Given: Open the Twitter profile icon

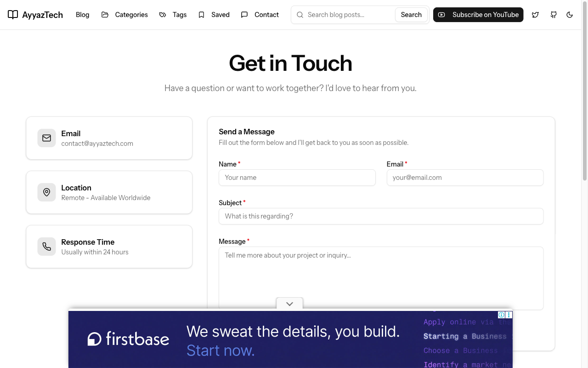Looking at the screenshot, I should coord(535,15).
